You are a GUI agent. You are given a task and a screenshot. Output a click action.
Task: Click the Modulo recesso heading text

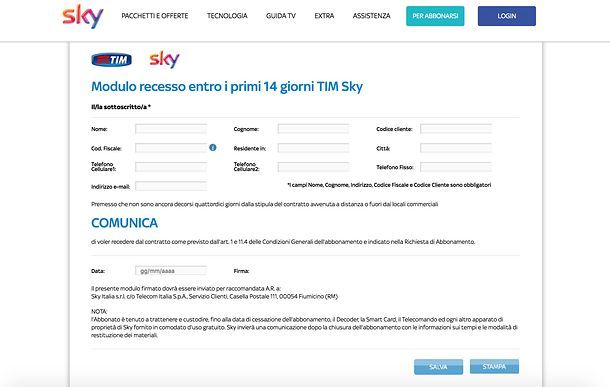pos(227,86)
